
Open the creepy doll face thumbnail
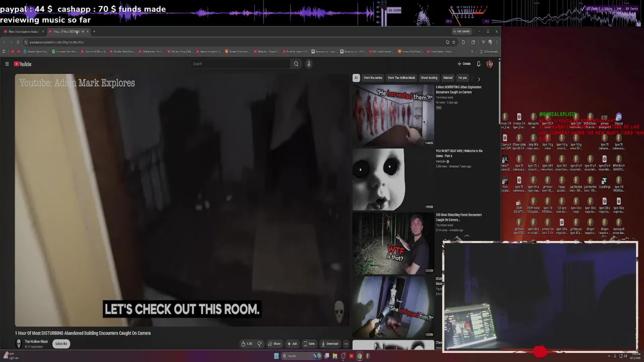click(393, 179)
